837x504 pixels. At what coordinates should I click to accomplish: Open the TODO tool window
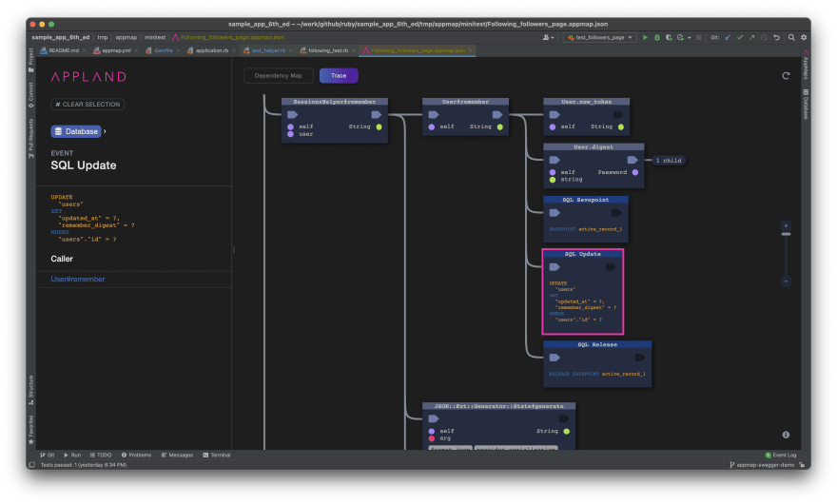(x=101, y=456)
